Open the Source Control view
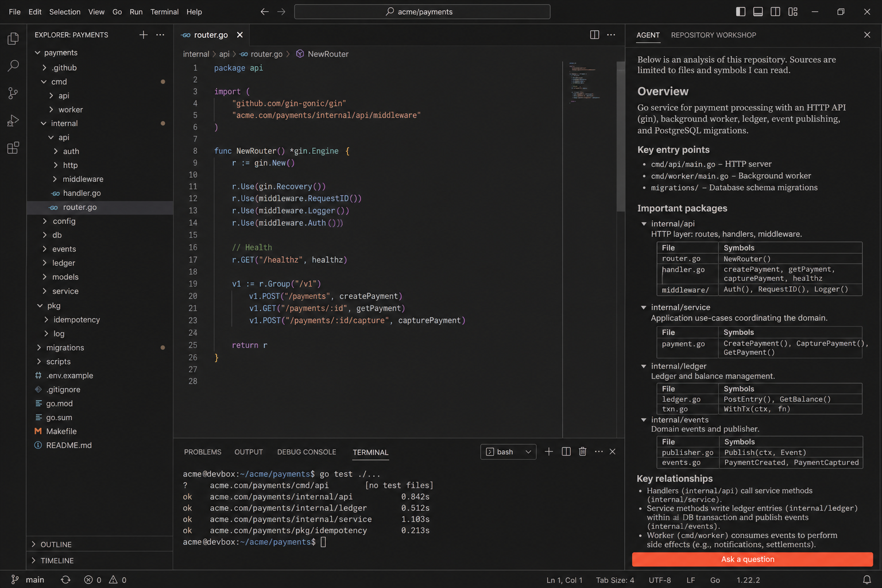The height and width of the screenshot is (588, 882). (x=13, y=93)
